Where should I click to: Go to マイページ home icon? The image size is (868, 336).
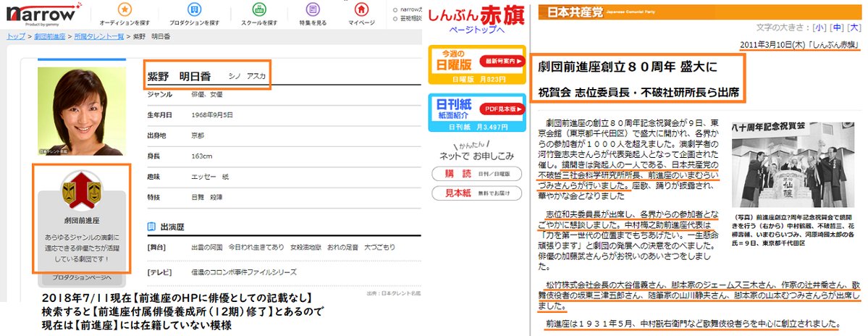[x=361, y=9]
